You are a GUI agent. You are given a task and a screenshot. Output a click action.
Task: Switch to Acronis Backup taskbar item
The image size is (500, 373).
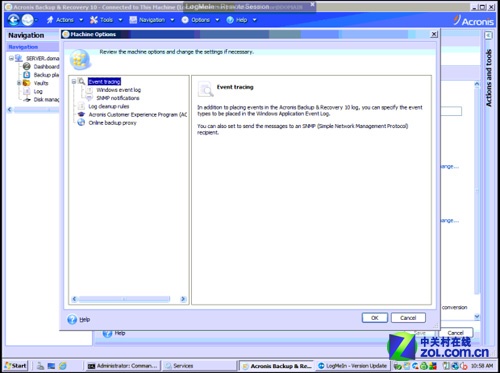[277, 366]
